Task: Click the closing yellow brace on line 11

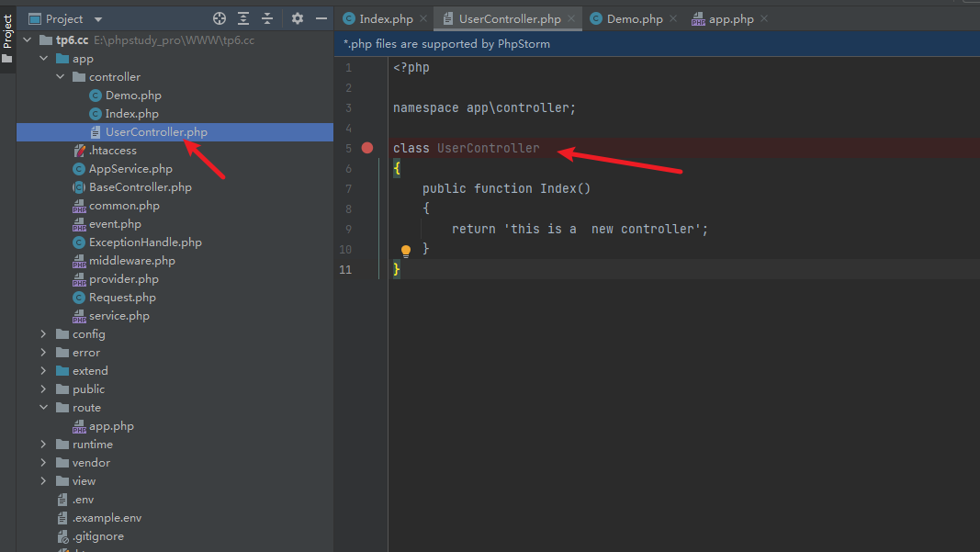Action: click(396, 269)
